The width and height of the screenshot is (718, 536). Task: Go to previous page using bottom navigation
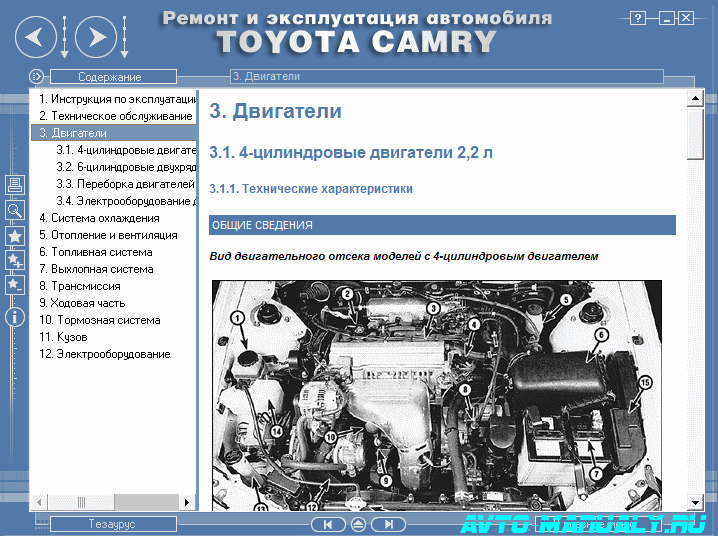pyautogui.click(x=327, y=524)
